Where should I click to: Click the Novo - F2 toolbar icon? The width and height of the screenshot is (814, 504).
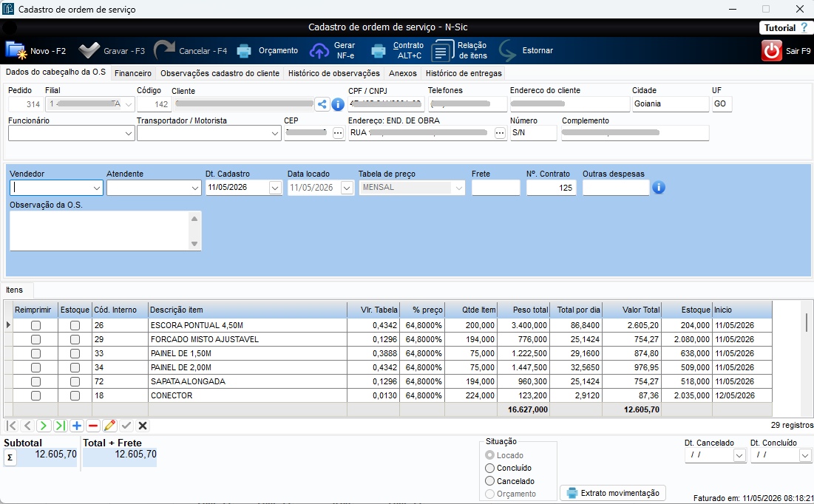tap(16, 50)
